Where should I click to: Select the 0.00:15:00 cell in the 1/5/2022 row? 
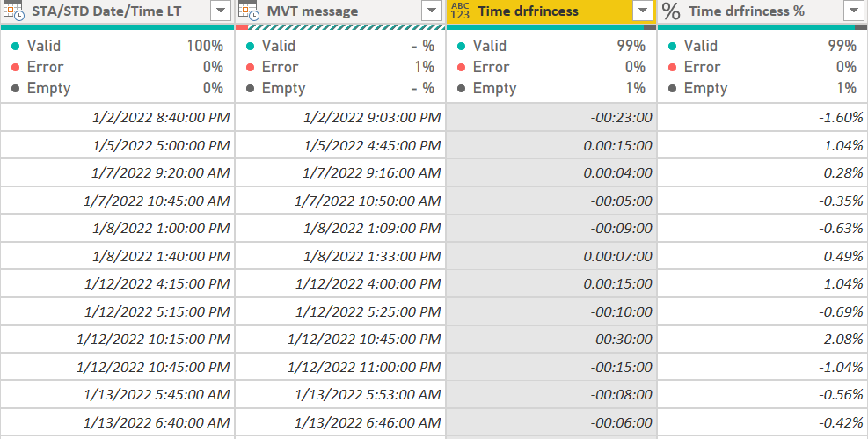point(551,145)
